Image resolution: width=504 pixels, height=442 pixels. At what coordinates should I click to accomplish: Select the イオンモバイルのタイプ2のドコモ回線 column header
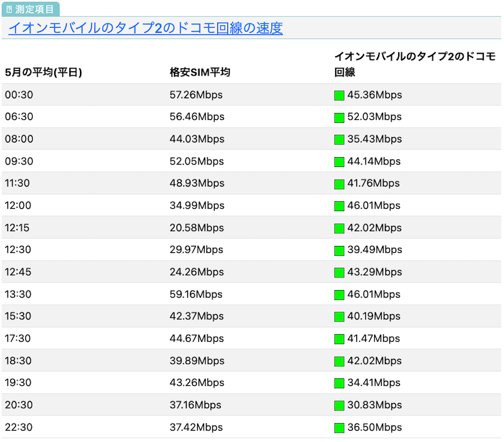point(415,64)
